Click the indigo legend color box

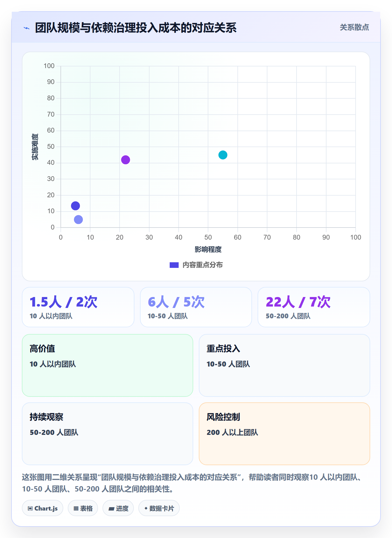(x=174, y=265)
